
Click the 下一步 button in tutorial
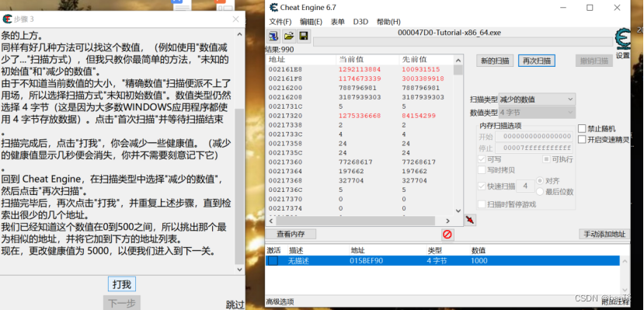pos(121,303)
